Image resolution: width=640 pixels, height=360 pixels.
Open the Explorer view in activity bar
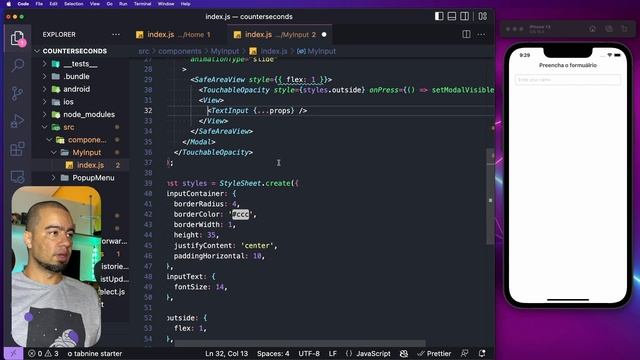coord(18,39)
